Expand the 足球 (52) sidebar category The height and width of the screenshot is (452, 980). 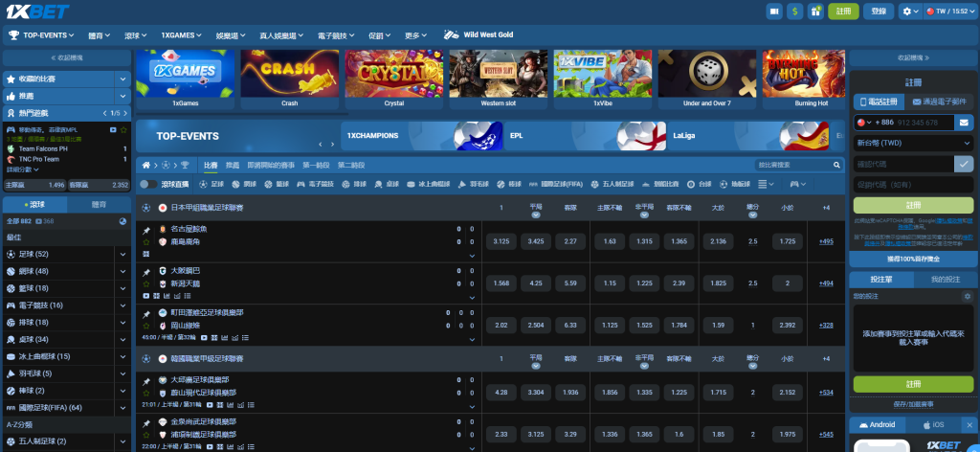(122, 254)
